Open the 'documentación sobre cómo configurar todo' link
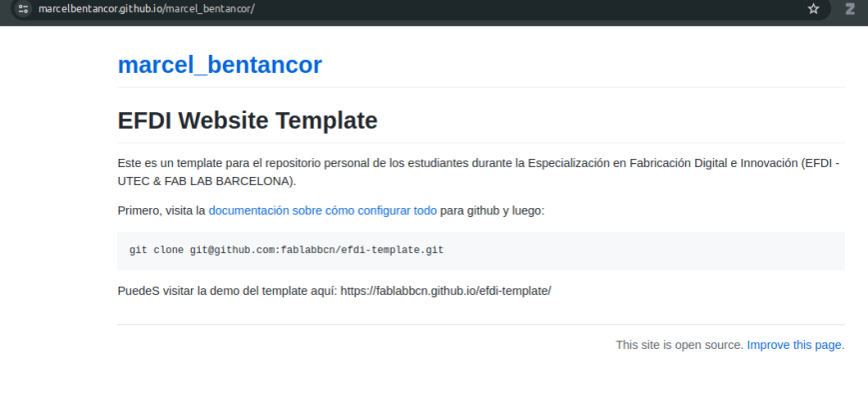868x412 pixels. tap(323, 211)
